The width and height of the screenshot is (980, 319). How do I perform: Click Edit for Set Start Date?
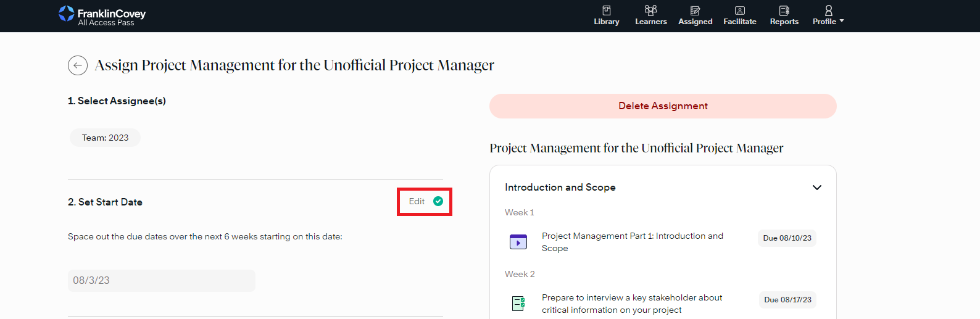point(417,202)
